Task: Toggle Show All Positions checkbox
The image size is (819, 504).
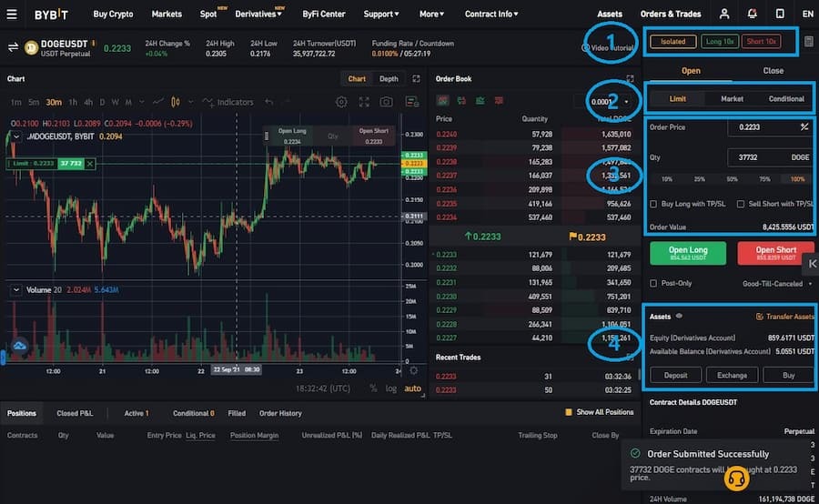Action: coord(568,413)
